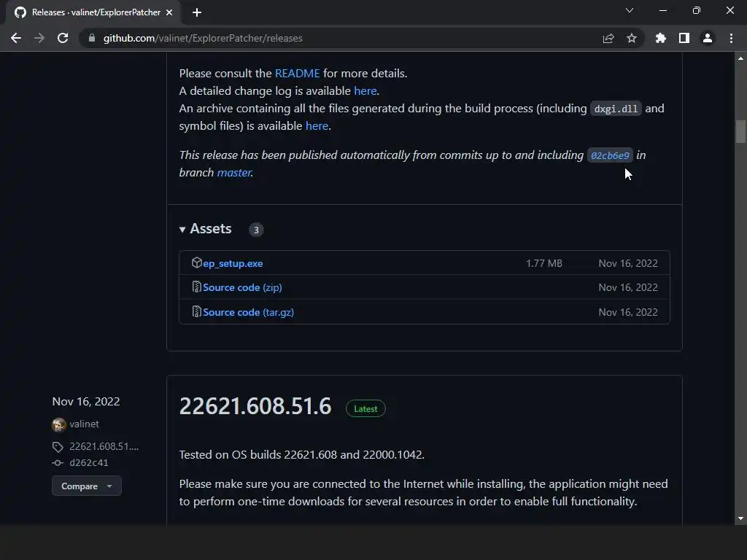Open the Chrome profile icon
Image resolution: width=747 pixels, height=560 pixels.
708,38
